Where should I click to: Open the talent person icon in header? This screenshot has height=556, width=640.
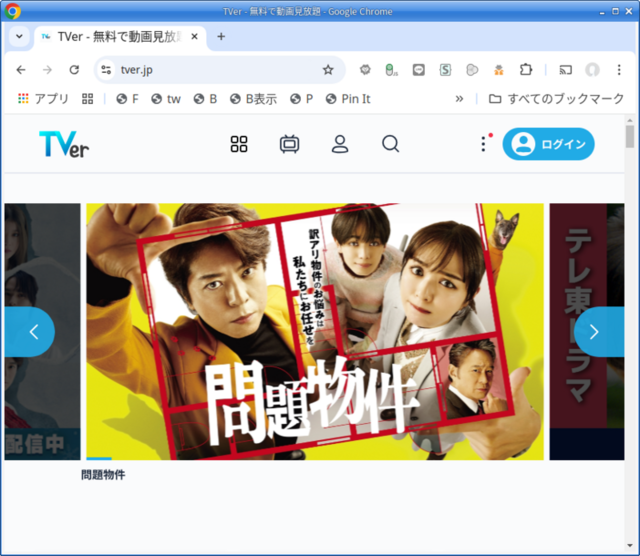(340, 144)
